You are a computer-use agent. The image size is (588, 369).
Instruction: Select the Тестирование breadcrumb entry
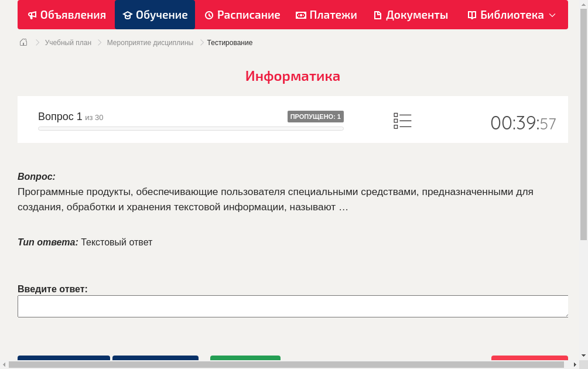click(229, 42)
